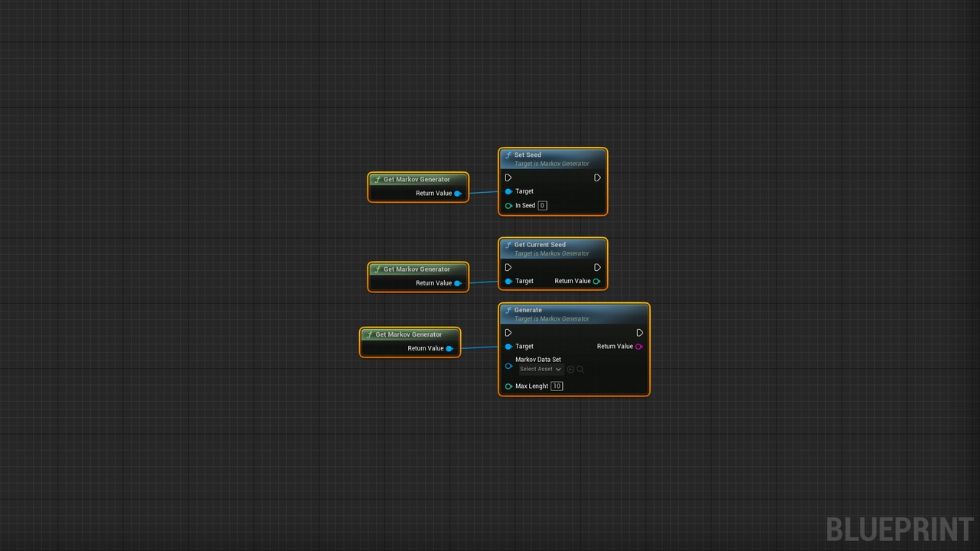This screenshot has width=980, height=551.
Task: Click the Set Seed output execution pin
Action: (x=598, y=178)
